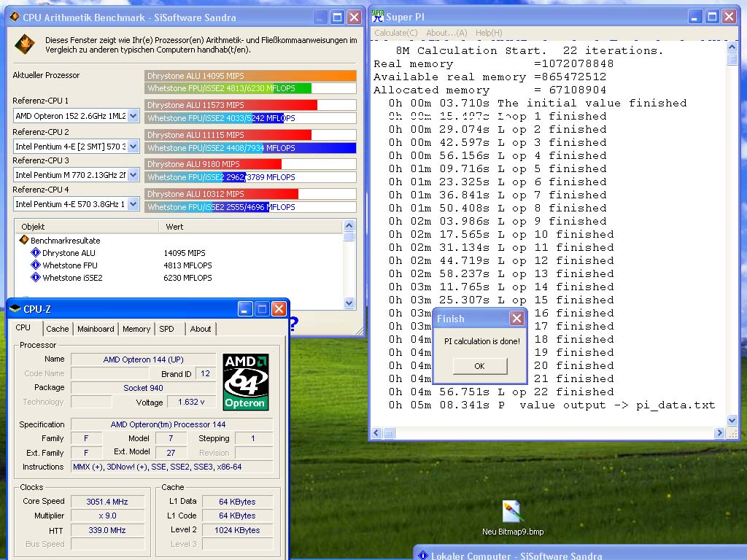Expand Referenz-CPU 3 Pentium M 770 dropdown
Image resolution: width=747 pixels, height=560 pixels.
tap(133, 175)
